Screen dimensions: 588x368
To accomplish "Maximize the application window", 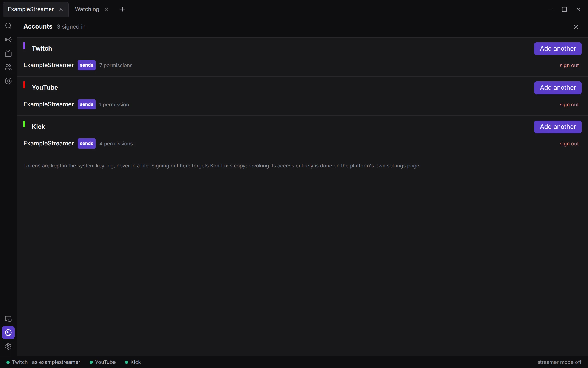I will 564,9.
